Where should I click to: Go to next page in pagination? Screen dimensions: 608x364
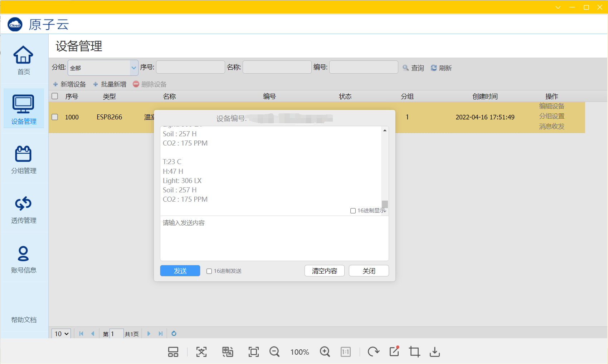[x=149, y=334]
